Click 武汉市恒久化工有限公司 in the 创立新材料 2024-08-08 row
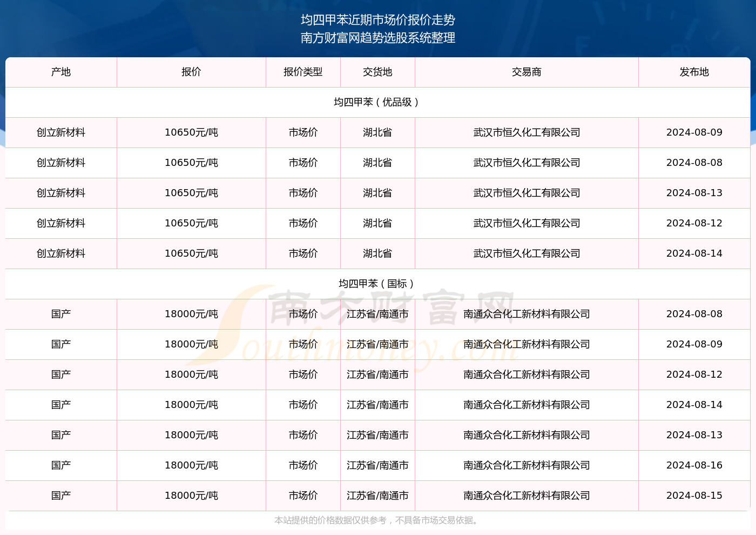 tap(526, 163)
